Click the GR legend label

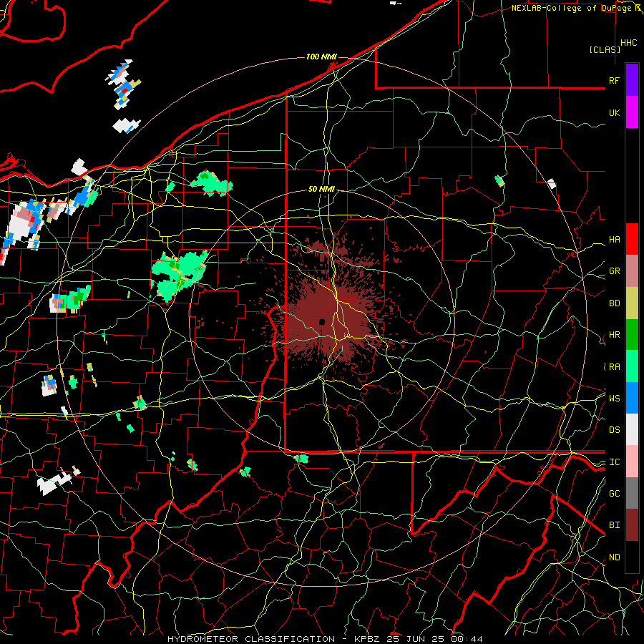pyautogui.click(x=614, y=271)
